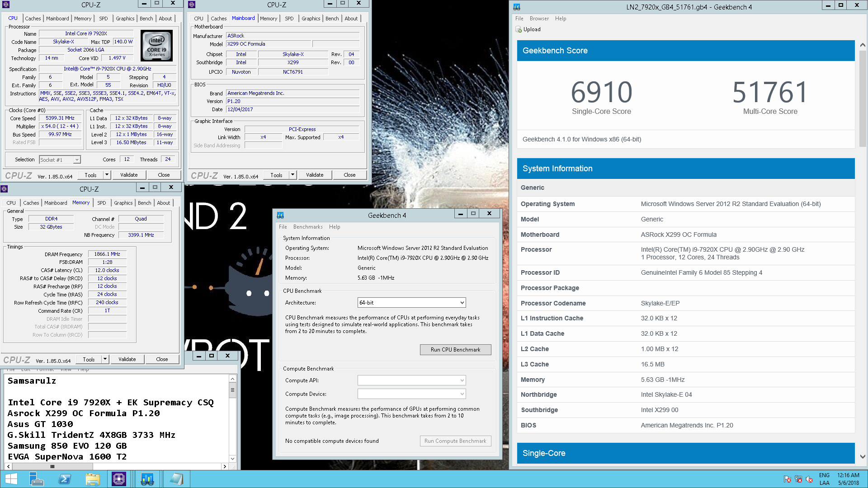The height and width of the screenshot is (488, 868).
Task: Click the Run CPU Benchmark button
Action: point(455,350)
